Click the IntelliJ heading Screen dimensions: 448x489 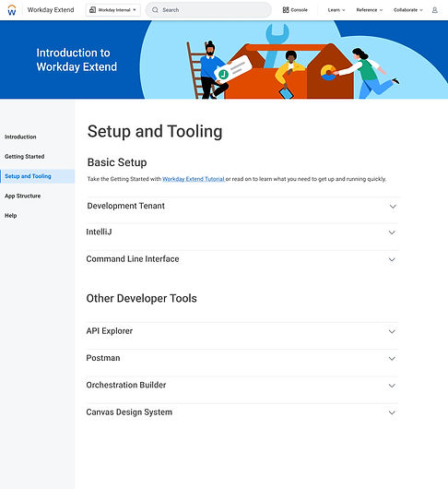click(99, 232)
